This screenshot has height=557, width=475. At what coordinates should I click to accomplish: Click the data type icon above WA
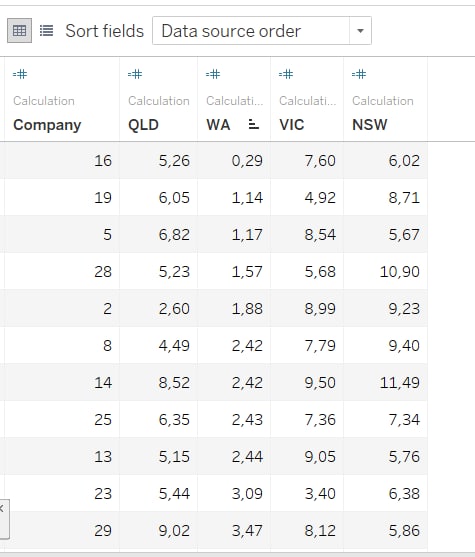(x=213, y=74)
